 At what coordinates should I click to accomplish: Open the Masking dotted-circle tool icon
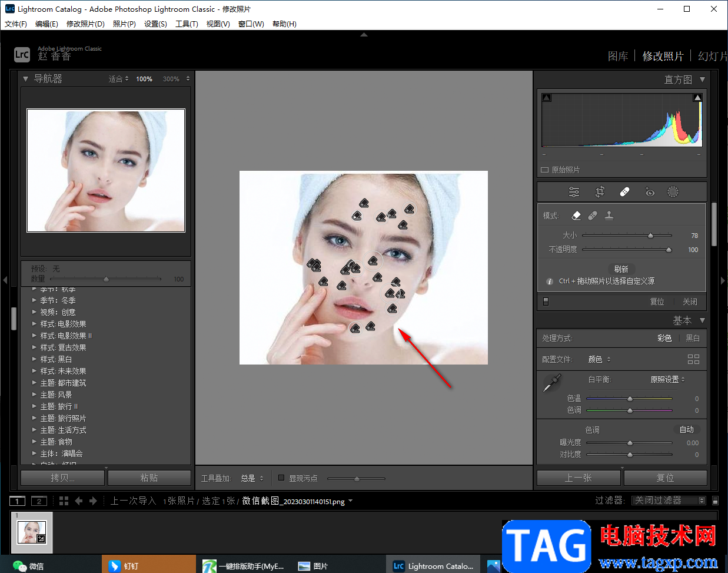coord(673,192)
